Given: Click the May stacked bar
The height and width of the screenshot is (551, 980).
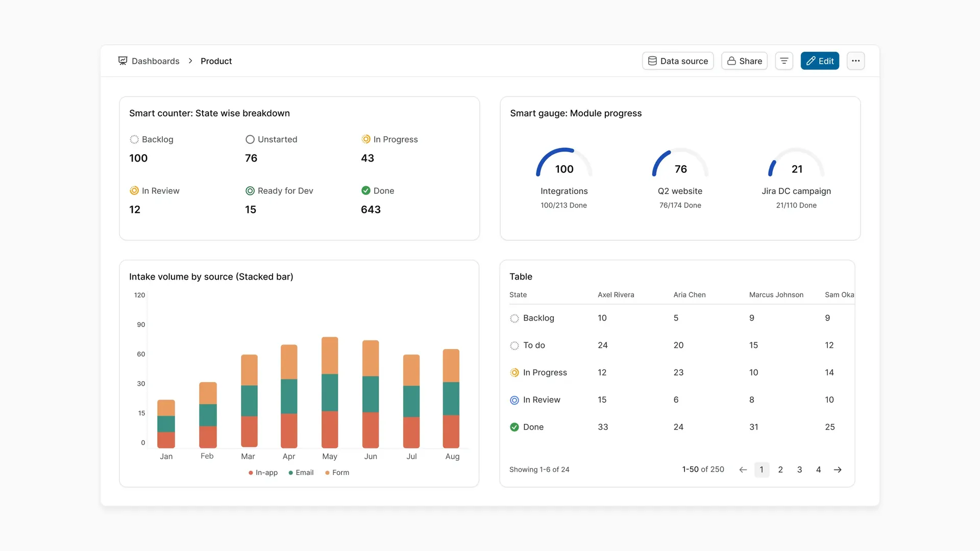Looking at the screenshot, I should 330,392.
